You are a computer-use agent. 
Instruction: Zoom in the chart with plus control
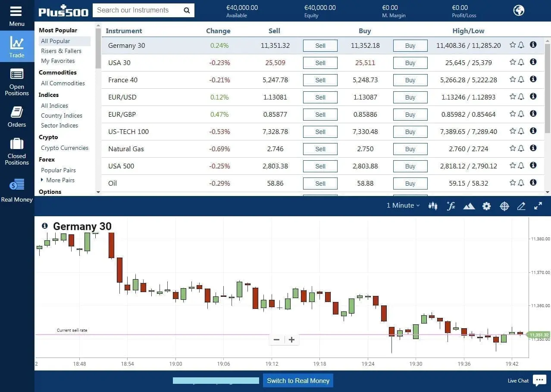coord(291,339)
